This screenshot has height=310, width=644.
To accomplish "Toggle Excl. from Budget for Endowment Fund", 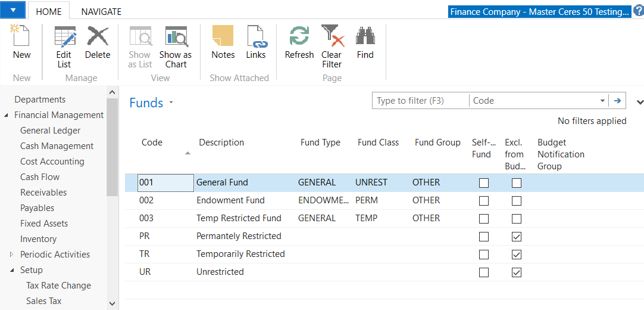I will [517, 201].
